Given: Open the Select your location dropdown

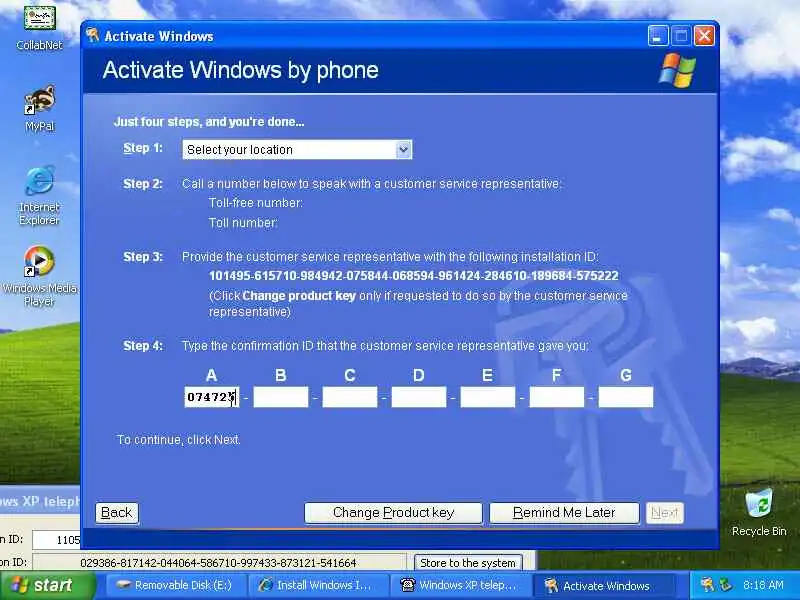Looking at the screenshot, I should pos(297,149).
